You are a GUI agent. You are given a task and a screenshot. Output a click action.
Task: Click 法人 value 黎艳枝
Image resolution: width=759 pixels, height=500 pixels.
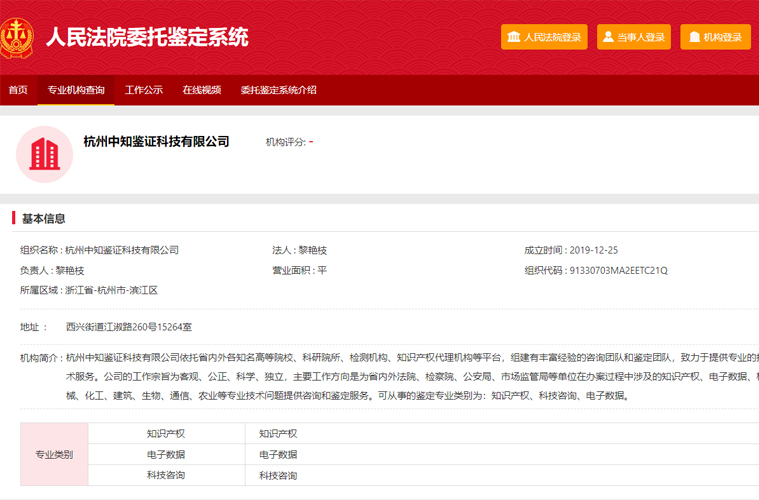coord(312,250)
